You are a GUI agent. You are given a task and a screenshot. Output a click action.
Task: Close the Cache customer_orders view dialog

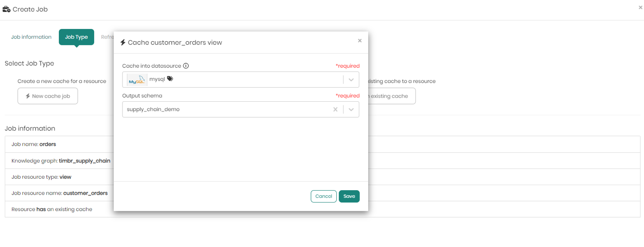[359, 41]
